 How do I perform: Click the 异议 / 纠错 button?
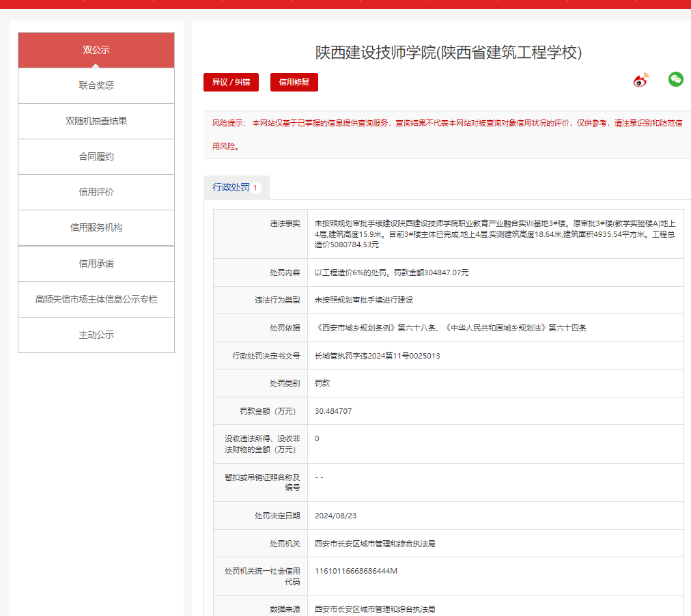coord(231,82)
